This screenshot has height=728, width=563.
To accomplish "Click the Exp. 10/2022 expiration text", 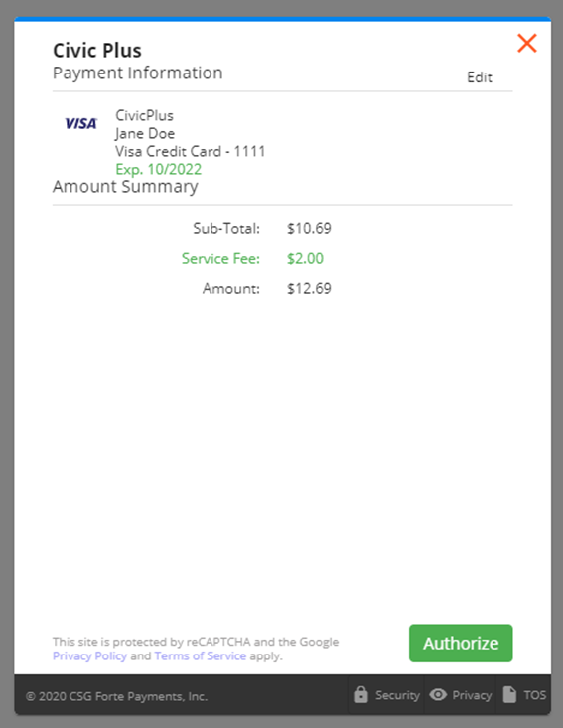I will click(158, 169).
